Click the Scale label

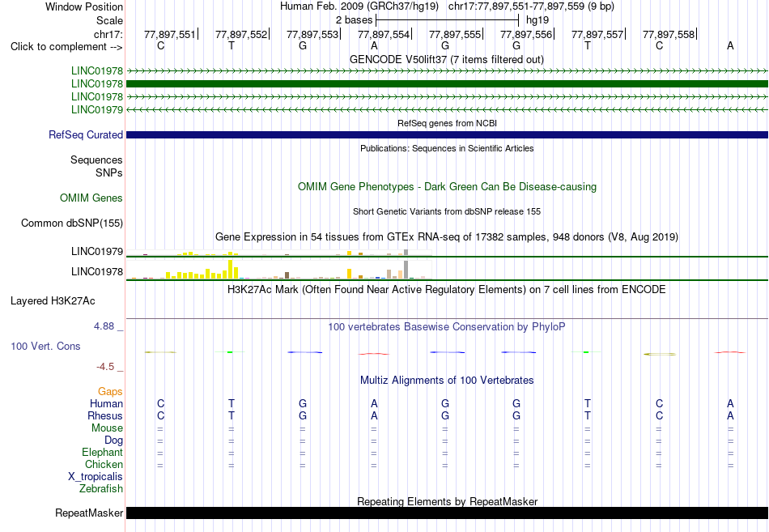pos(110,20)
